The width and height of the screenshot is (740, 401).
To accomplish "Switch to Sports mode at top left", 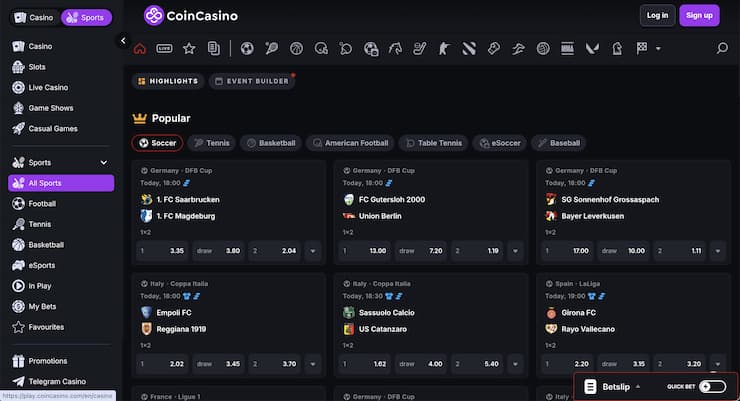I will [x=86, y=17].
